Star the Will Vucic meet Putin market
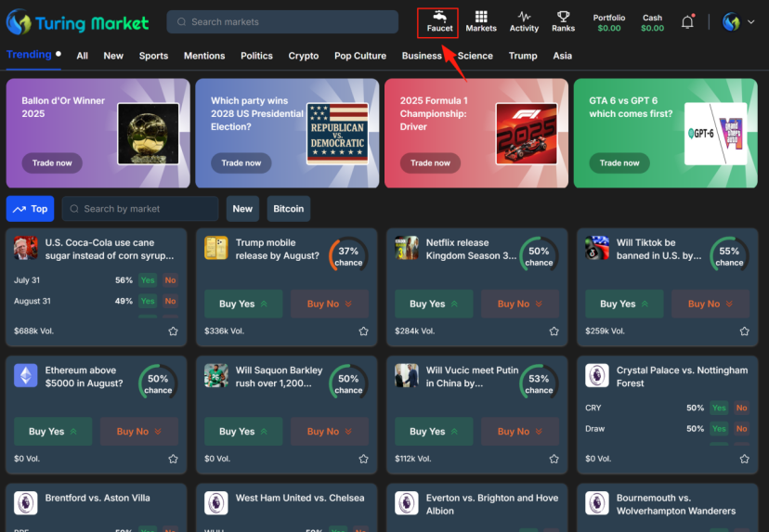The height and width of the screenshot is (532, 769). tap(554, 459)
